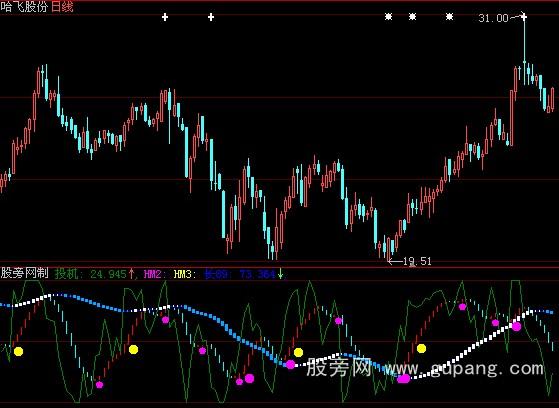Viewport: 559px width, 408px height.
Task: Click the magenta dot near far-right white line
Action: (x=517, y=326)
